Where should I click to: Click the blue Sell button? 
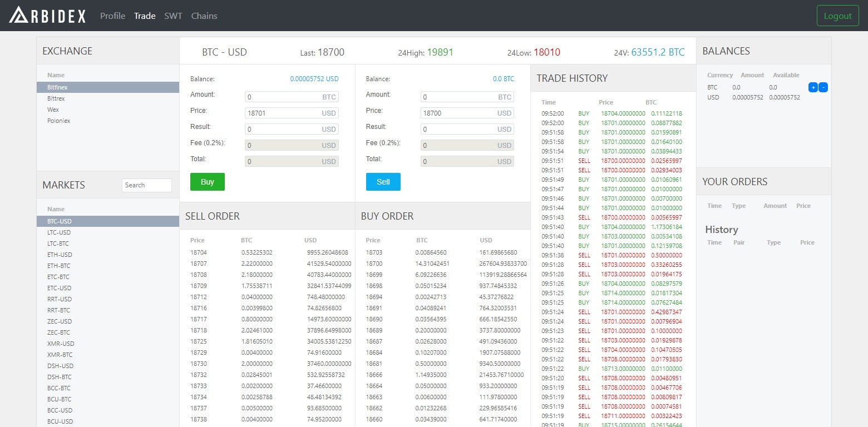383,182
